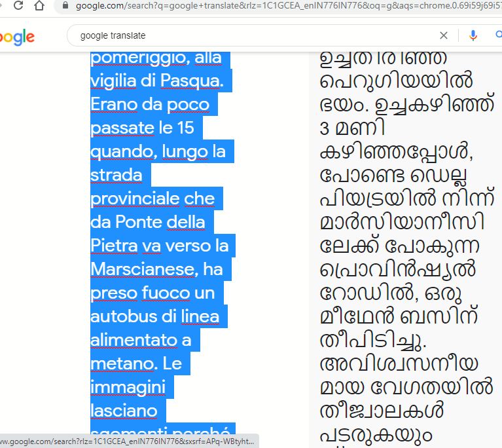Viewport: 502px width, 448px height.
Task: Click the Google logo
Action: [x=16, y=37]
